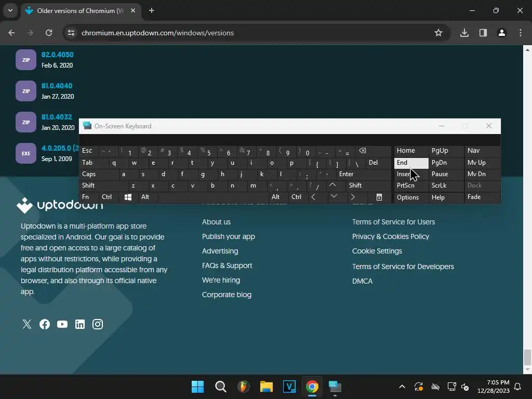
Task: Click the Options key on On-Screen Keyboard
Action: pyautogui.click(x=411, y=197)
